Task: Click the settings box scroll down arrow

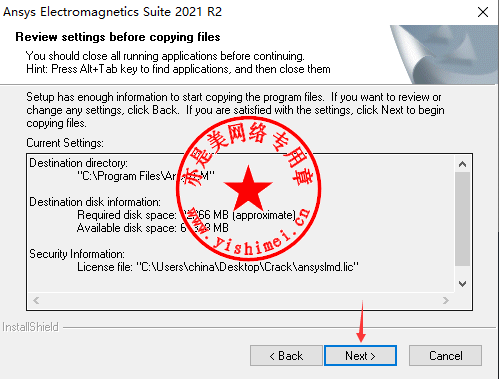Action: click(462, 284)
